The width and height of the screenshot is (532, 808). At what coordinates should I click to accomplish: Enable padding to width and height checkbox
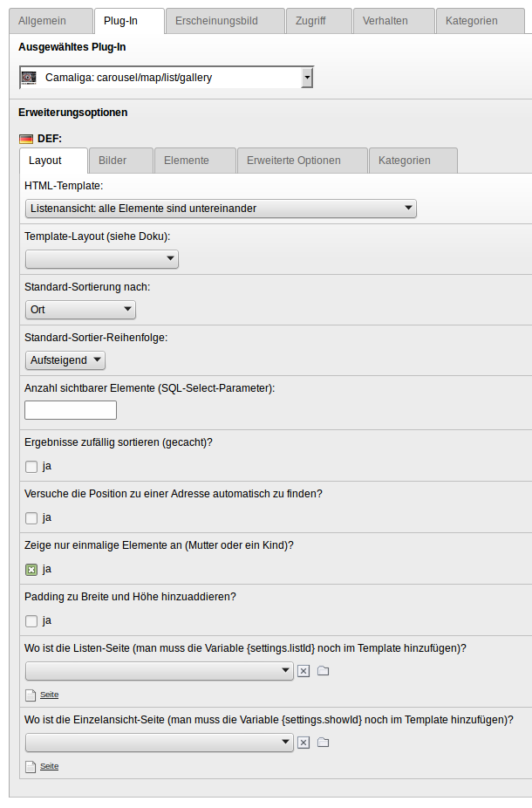click(31, 620)
